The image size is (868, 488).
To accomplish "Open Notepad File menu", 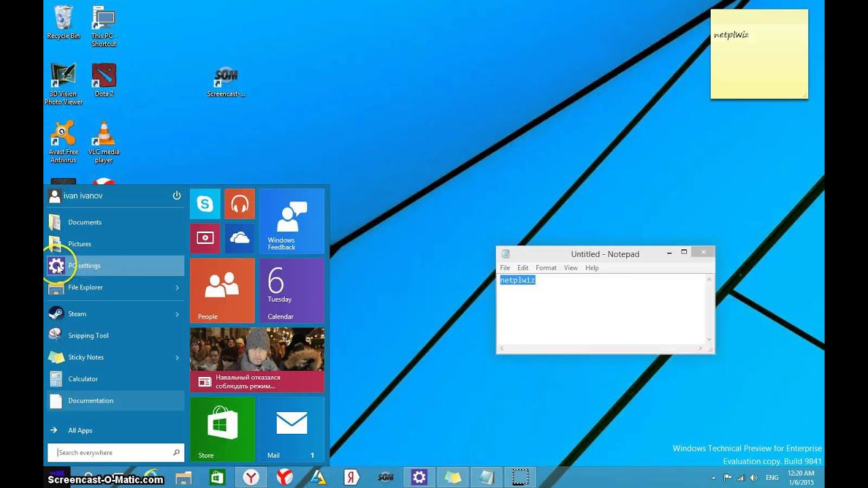I will coord(505,268).
